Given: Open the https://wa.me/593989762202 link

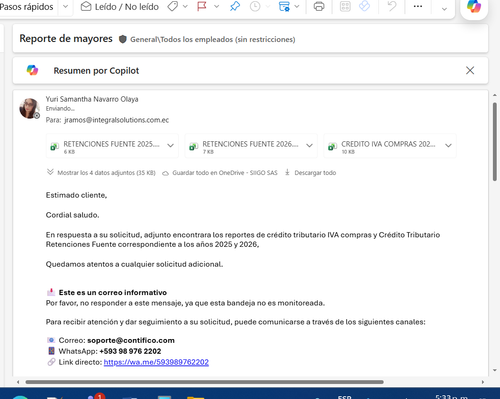Looking at the screenshot, I should pos(156,362).
